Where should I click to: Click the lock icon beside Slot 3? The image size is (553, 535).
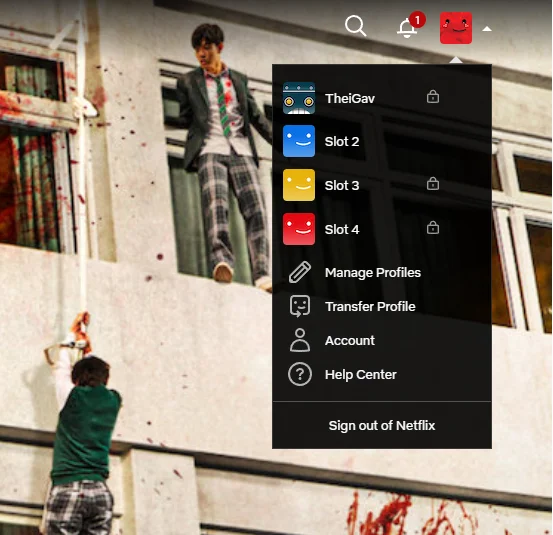[433, 183]
